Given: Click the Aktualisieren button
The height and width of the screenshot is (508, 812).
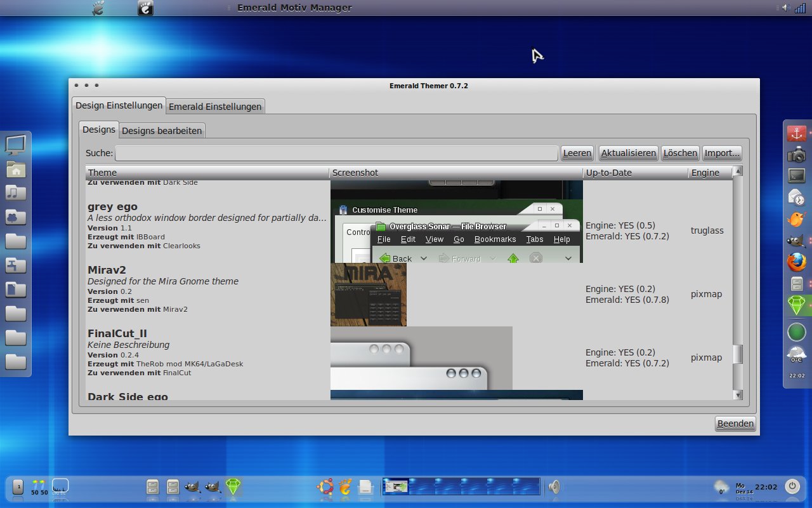Looking at the screenshot, I should (x=628, y=153).
